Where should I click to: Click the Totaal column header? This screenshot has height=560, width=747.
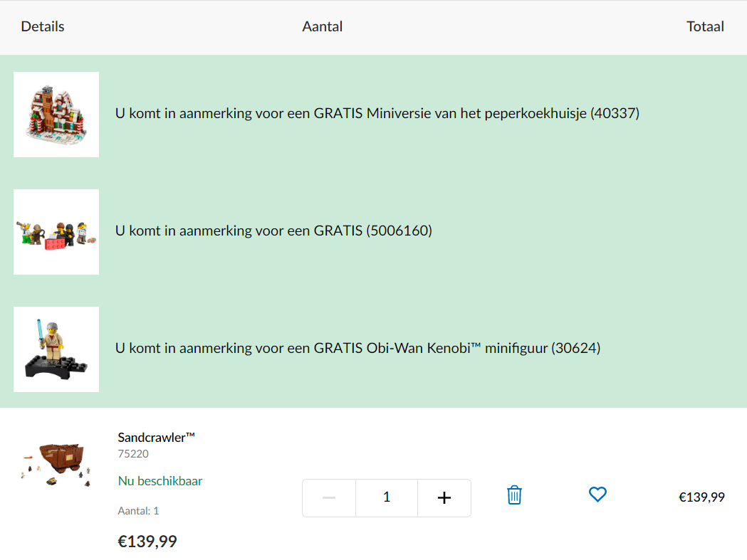click(x=705, y=27)
